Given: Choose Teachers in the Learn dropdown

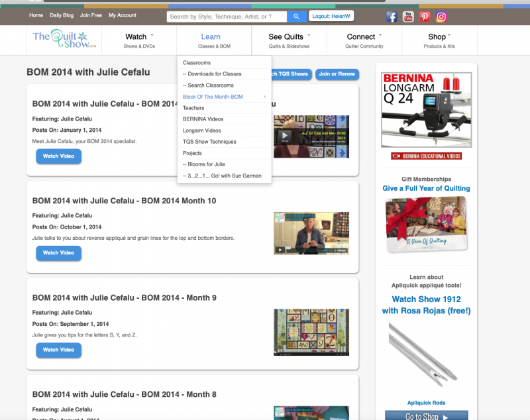Looking at the screenshot, I should tap(193, 108).
